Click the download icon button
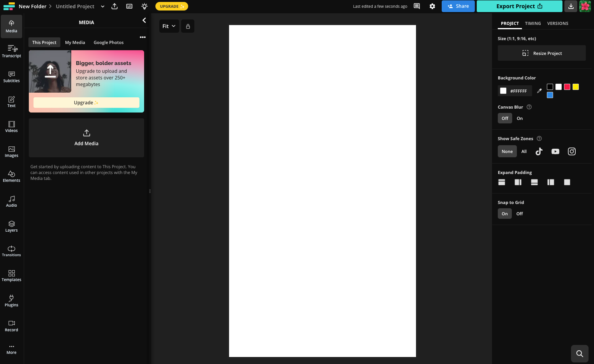The height and width of the screenshot is (364, 594). click(571, 6)
